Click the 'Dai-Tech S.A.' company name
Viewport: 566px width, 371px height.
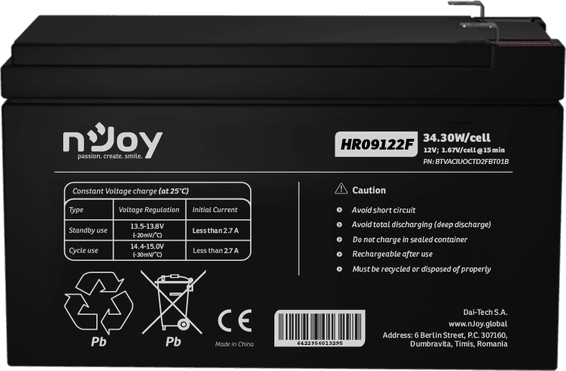tap(485, 312)
